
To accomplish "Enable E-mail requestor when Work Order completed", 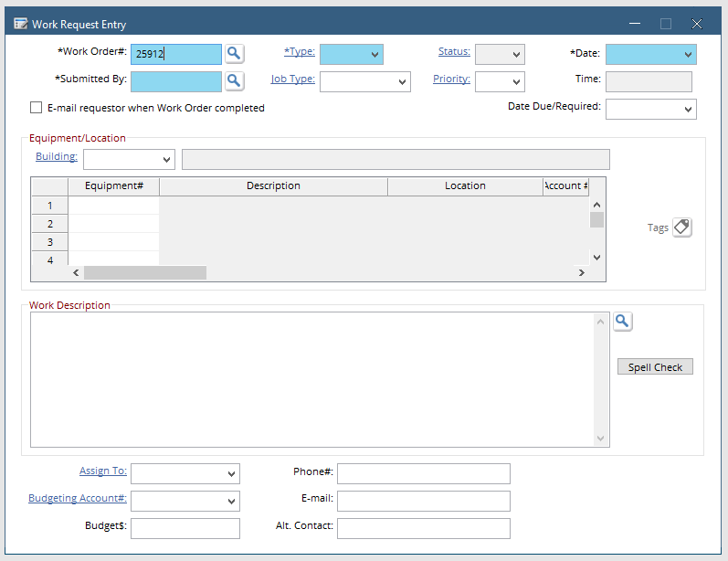I will (x=36, y=108).
